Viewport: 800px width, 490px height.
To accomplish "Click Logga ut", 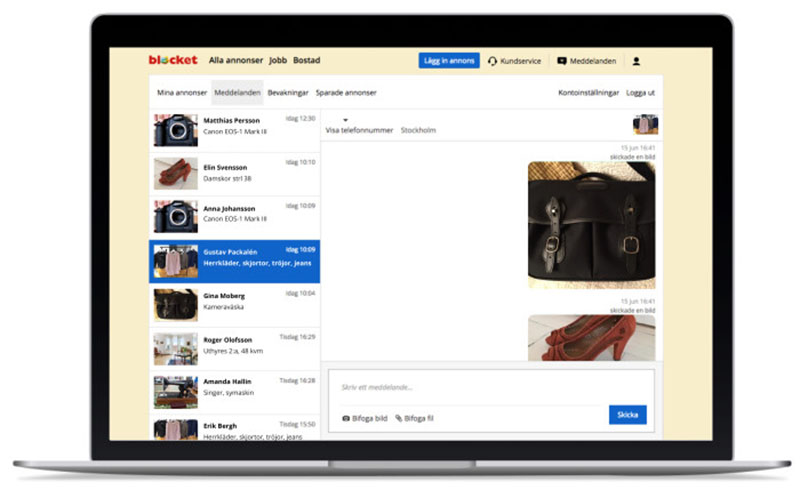I will (x=640, y=93).
